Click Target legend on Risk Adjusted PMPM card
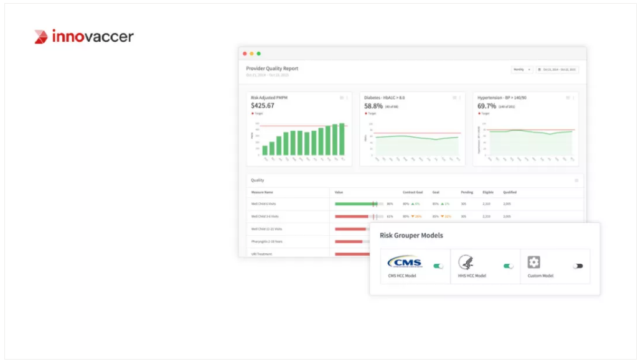 point(257,113)
